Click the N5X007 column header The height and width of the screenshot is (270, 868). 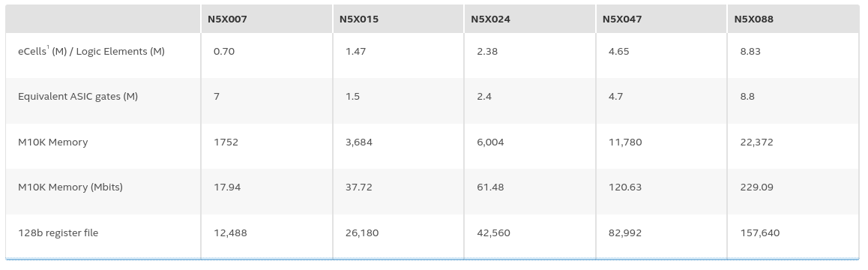pyautogui.click(x=228, y=19)
